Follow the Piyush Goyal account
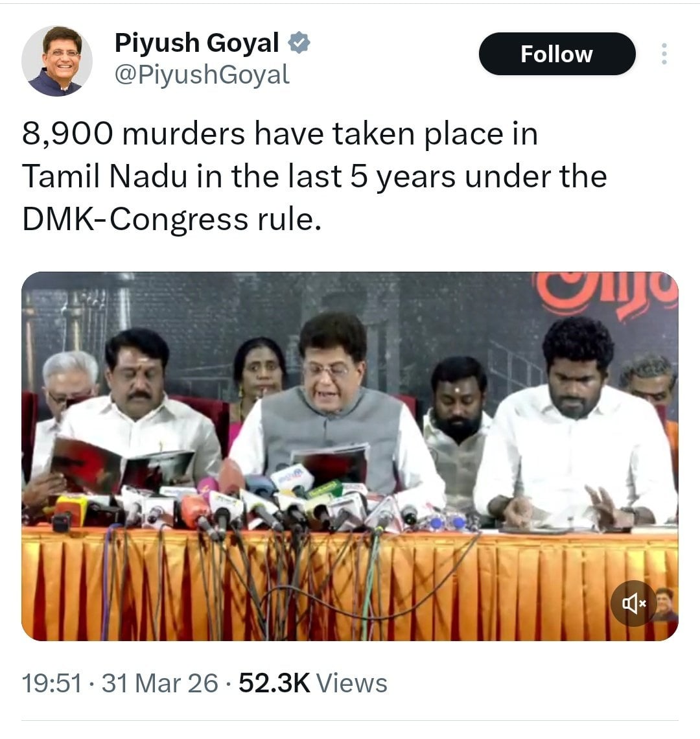 (x=557, y=54)
